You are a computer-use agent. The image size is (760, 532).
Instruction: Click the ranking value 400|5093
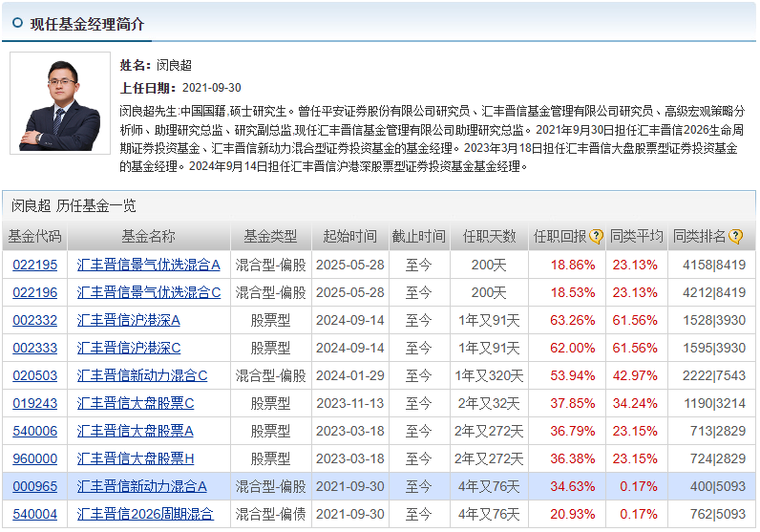tap(718, 486)
